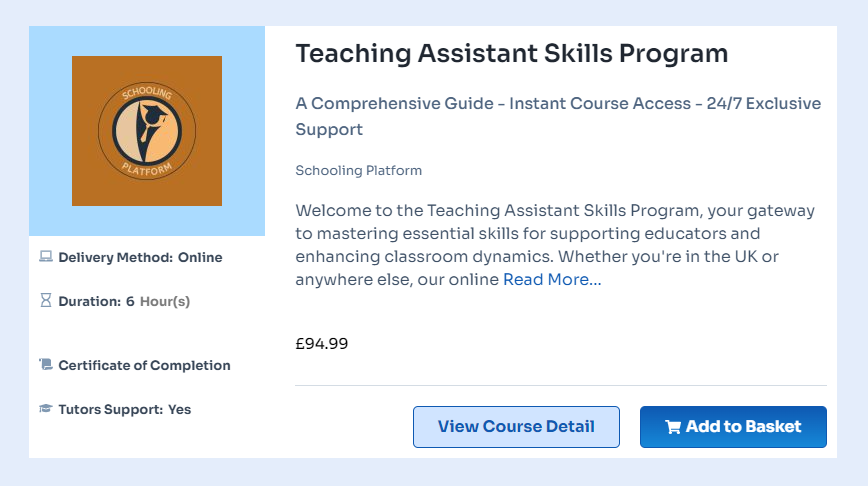Click the laptop icon beside Delivery Method
This screenshot has height=486, width=868.
[45, 257]
